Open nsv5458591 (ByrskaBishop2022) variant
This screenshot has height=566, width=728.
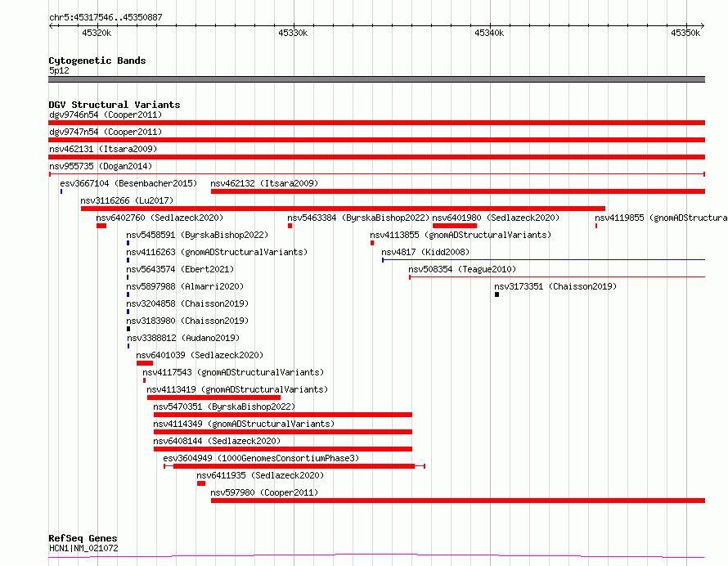197,235
